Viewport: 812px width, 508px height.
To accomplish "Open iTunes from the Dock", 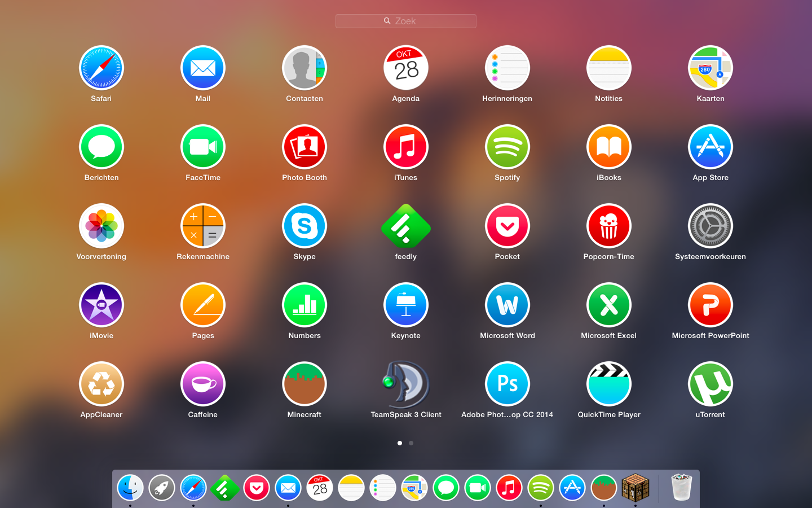I will 509,488.
